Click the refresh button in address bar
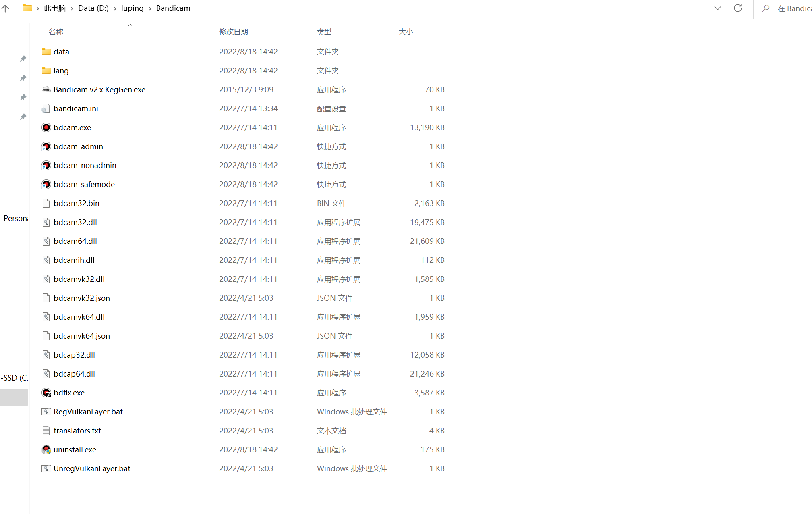The height and width of the screenshot is (514, 812). pyautogui.click(x=738, y=8)
